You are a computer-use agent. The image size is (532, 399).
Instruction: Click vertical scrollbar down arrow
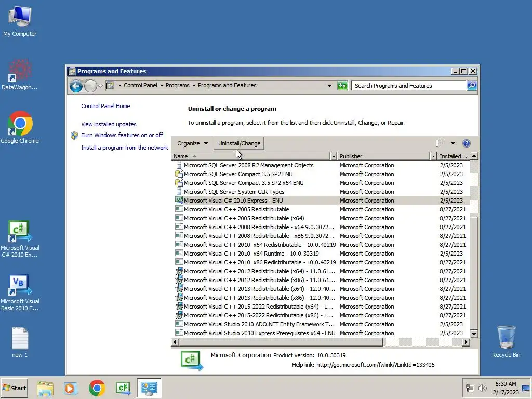474,334
